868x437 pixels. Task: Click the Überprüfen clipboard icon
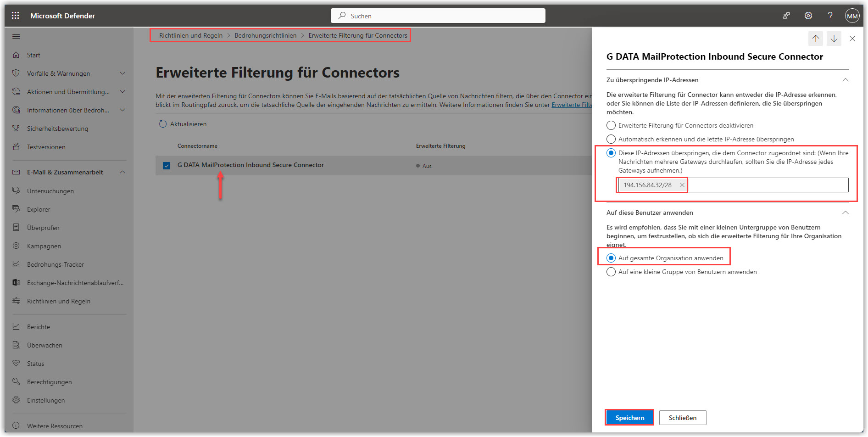pos(16,227)
